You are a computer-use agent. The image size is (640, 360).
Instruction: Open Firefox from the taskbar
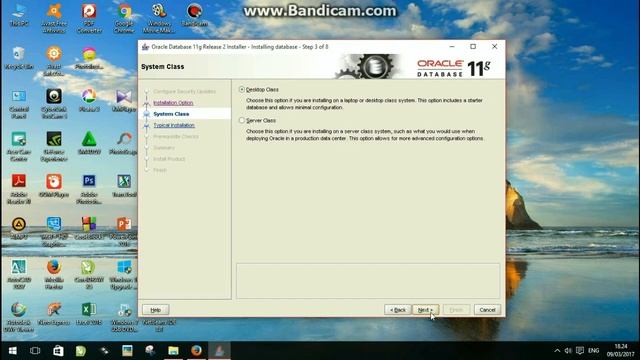196,351
